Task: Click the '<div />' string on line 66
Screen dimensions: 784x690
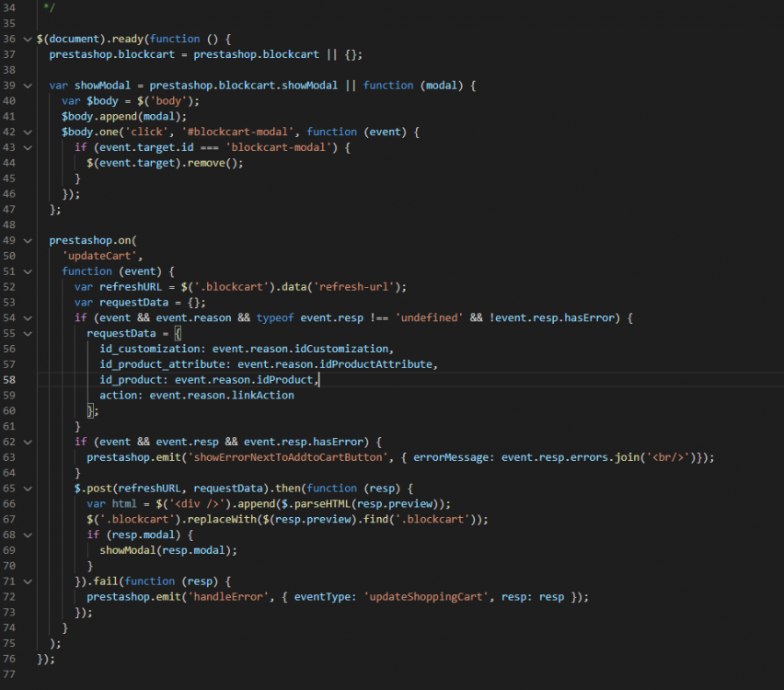Action: (197, 504)
